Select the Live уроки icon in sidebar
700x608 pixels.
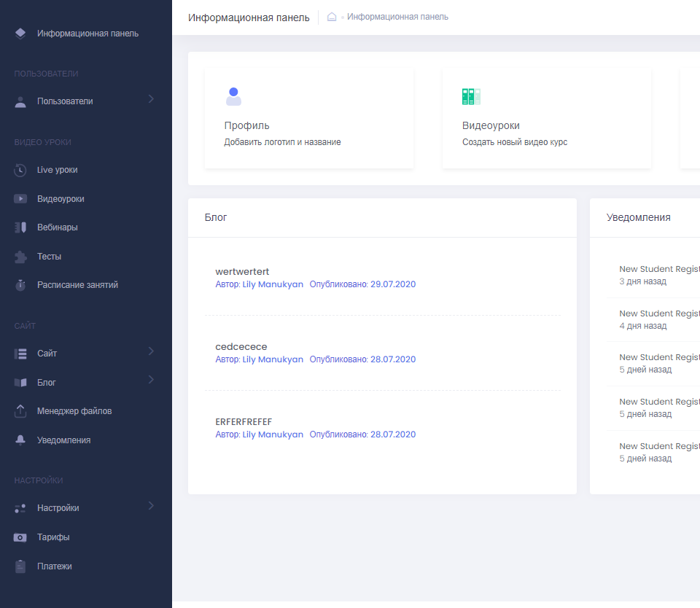pyautogui.click(x=20, y=169)
